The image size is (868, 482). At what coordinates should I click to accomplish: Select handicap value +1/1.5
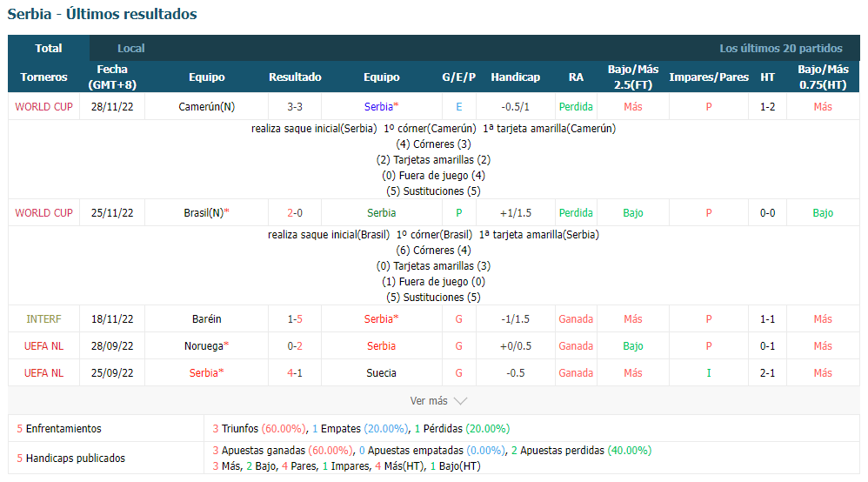(x=516, y=213)
